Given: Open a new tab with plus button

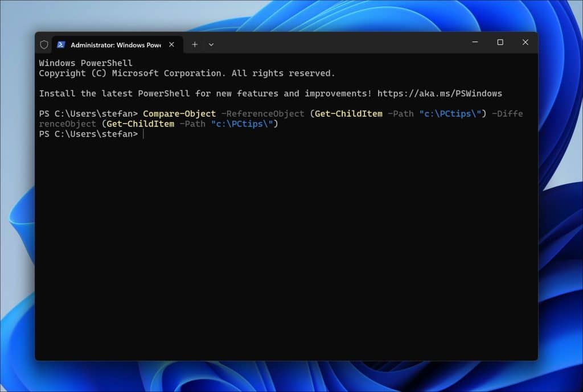Looking at the screenshot, I should [x=195, y=44].
